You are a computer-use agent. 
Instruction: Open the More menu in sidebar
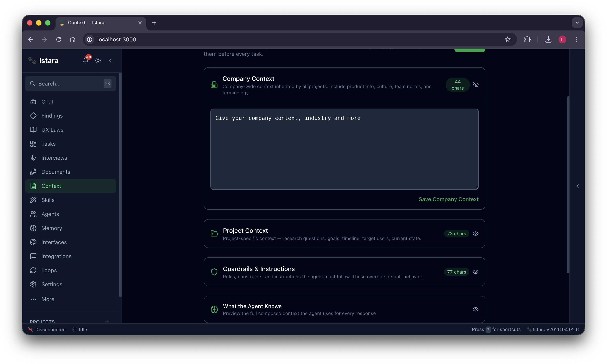tap(48, 299)
